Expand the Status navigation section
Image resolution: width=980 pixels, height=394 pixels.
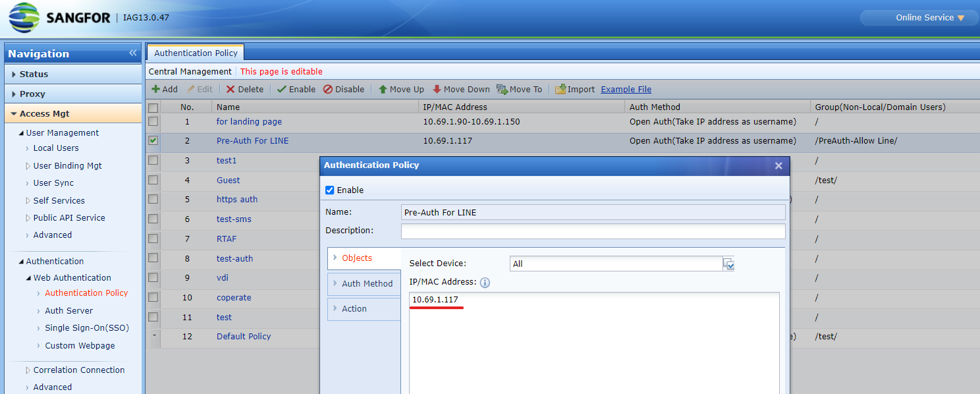tap(73, 74)
